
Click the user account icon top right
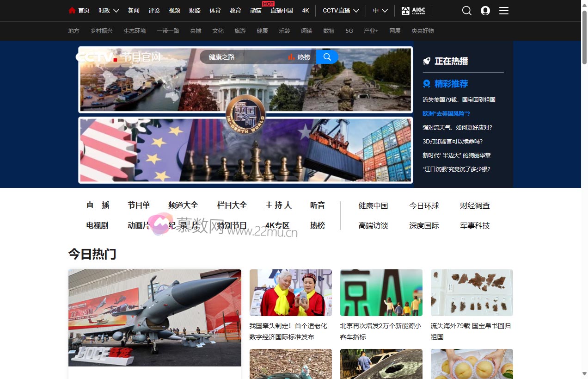tap(485, 10)
